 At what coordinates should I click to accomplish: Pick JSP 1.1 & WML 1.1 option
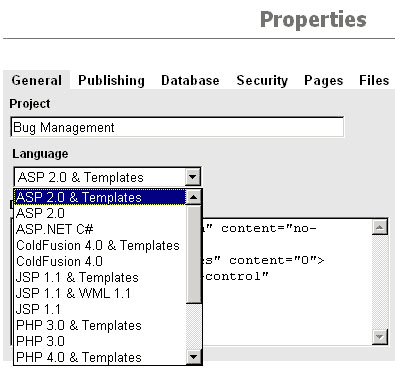click(x=100, y=293)
